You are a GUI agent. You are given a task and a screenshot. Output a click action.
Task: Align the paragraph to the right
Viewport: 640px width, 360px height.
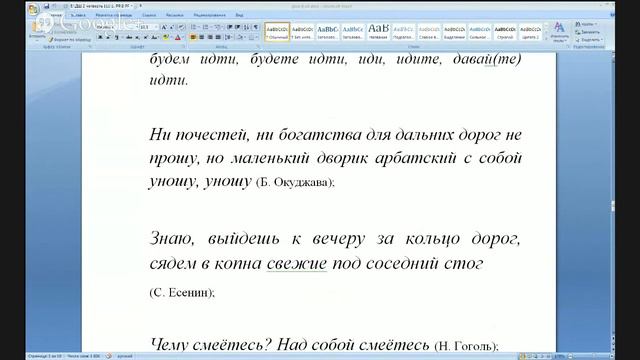[210, 37]
